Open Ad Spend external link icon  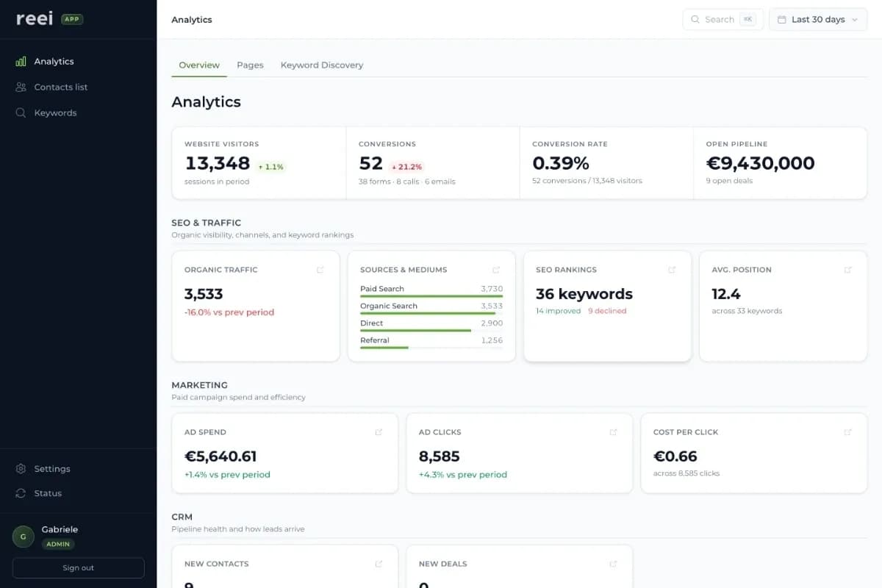(379, 432)
